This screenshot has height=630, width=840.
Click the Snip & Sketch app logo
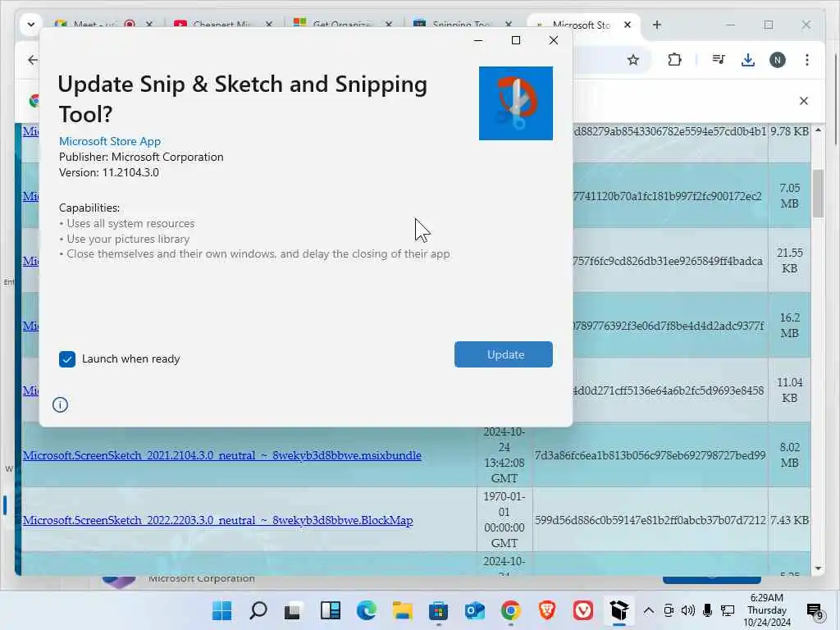click(516, 103)
